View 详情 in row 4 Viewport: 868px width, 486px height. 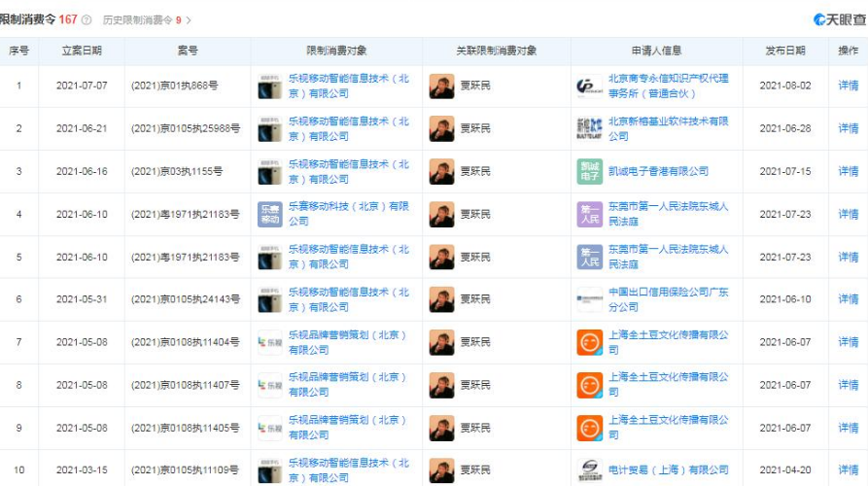[848, 214]
